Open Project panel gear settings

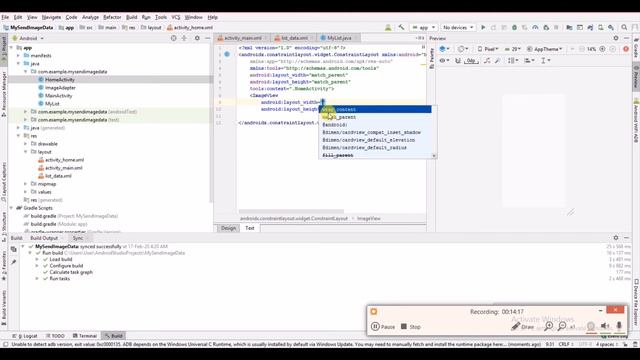[197, 38]
